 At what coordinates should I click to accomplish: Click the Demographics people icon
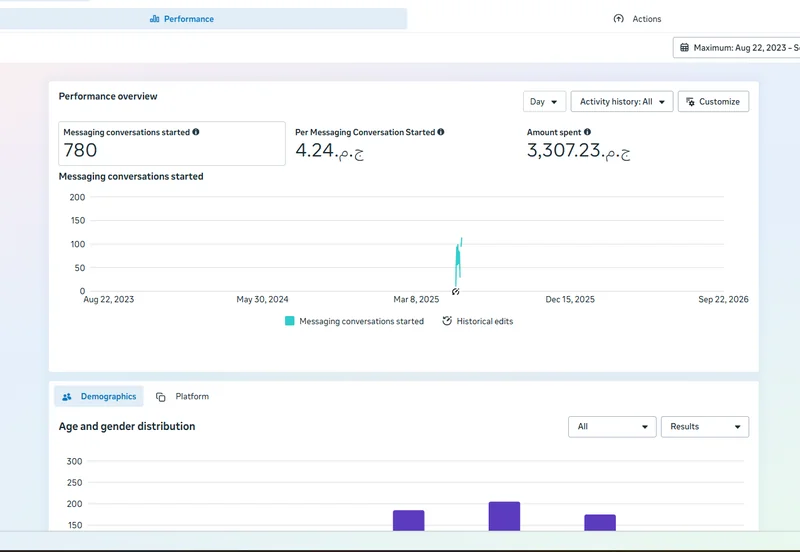pyautogui.click(x=67, y=396)
